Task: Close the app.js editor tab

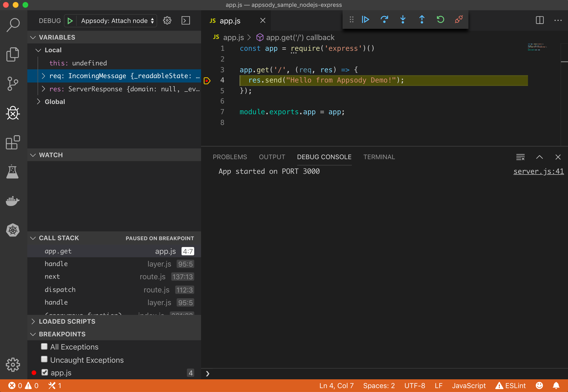Action: (263, 21)
